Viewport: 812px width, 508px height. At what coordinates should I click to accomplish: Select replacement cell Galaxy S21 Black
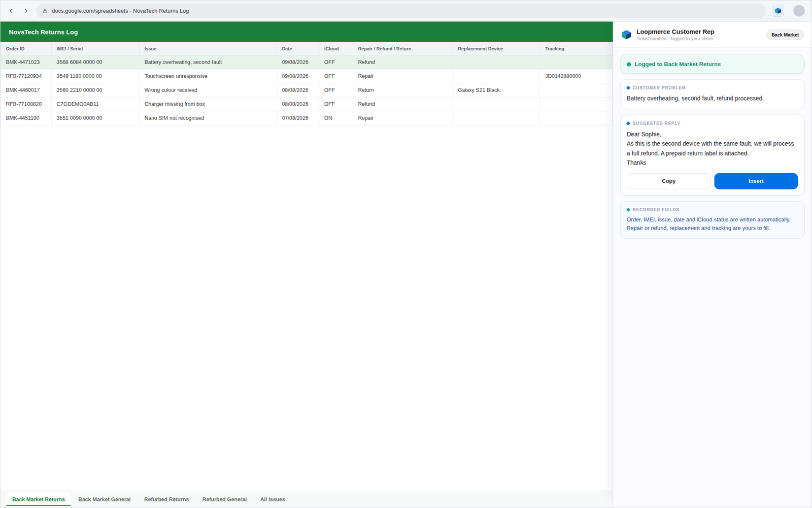[496, 90]
